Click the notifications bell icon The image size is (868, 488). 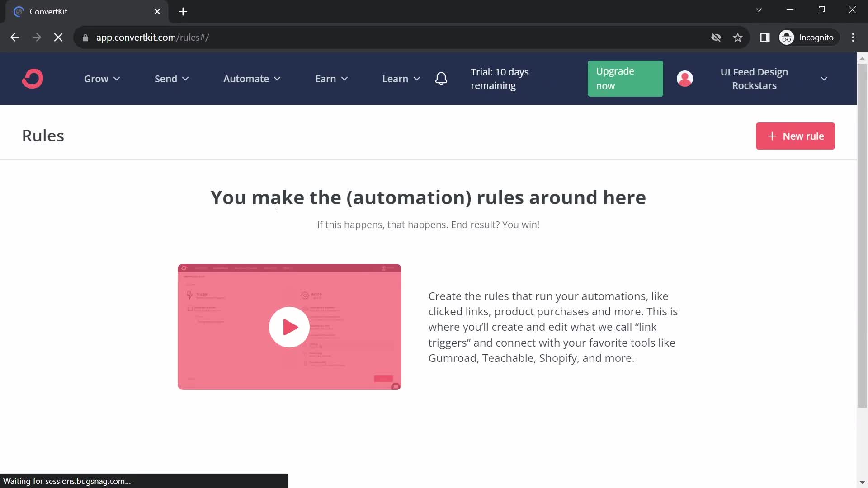click(x=441, y=78)
